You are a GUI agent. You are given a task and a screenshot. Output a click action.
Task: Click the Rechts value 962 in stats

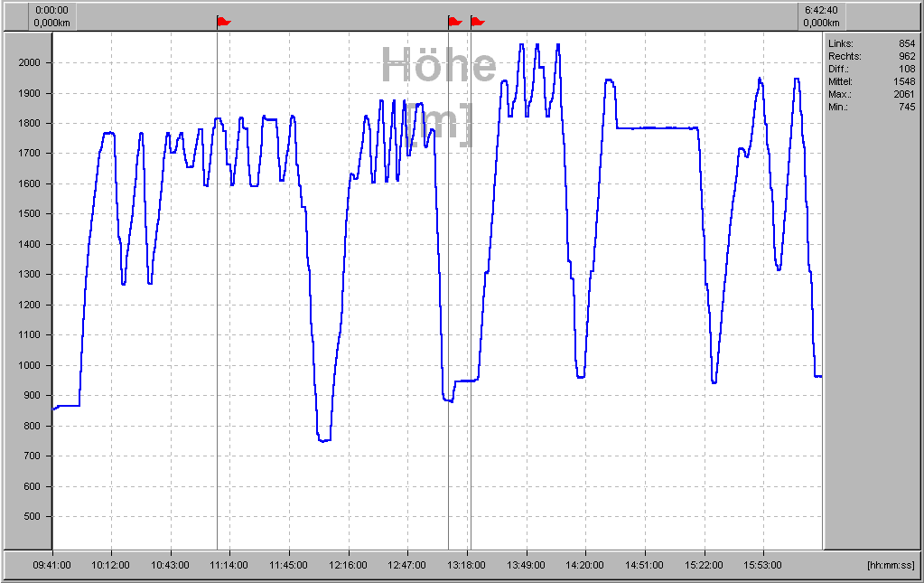tap(907, 56)
